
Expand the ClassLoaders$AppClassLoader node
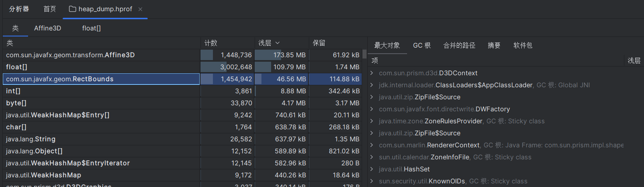coord(372,85)
